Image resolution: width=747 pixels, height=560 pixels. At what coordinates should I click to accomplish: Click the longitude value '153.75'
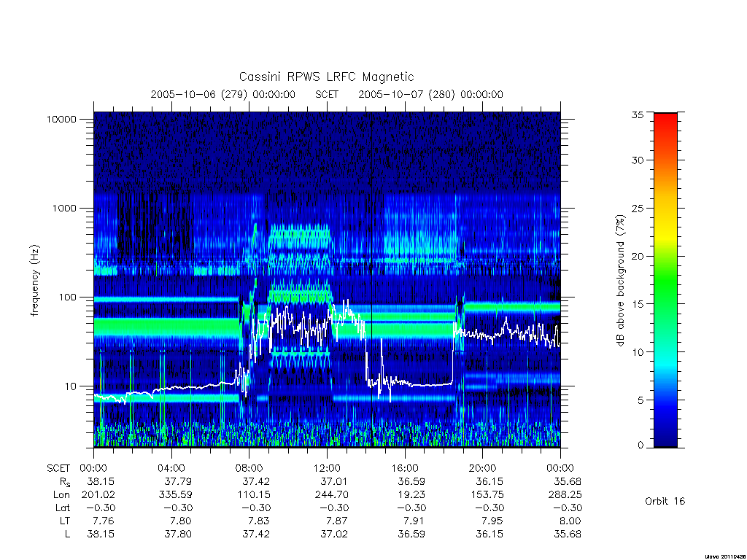[487, 495]
